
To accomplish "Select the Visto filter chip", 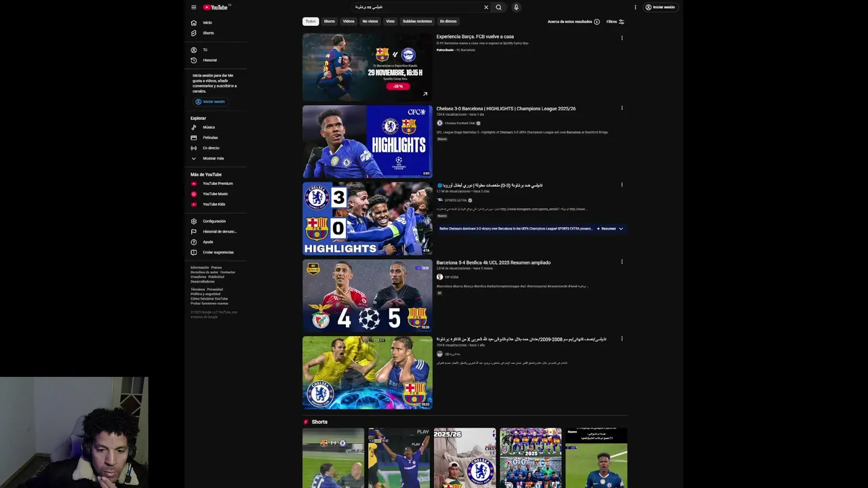I will 391,21.
